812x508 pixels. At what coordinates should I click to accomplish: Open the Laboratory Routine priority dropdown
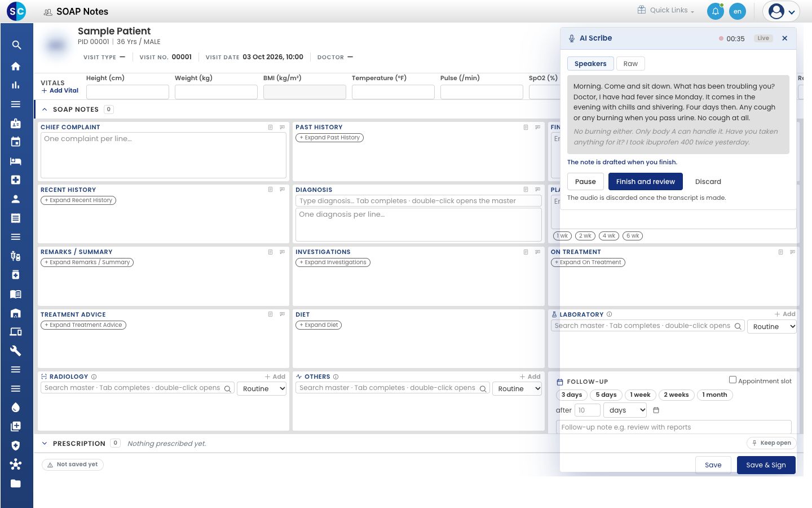(771, 326)
